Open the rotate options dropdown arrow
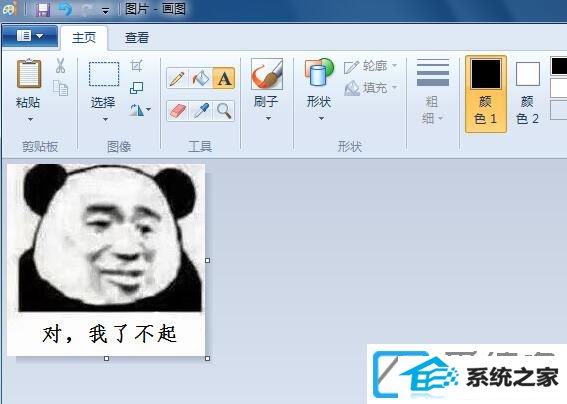 (x=149, y=109)
